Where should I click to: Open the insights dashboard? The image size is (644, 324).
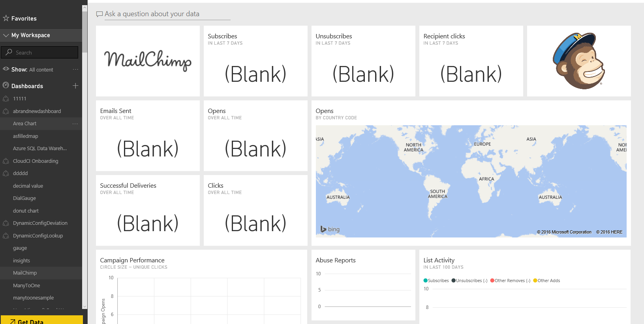point(21,260)
